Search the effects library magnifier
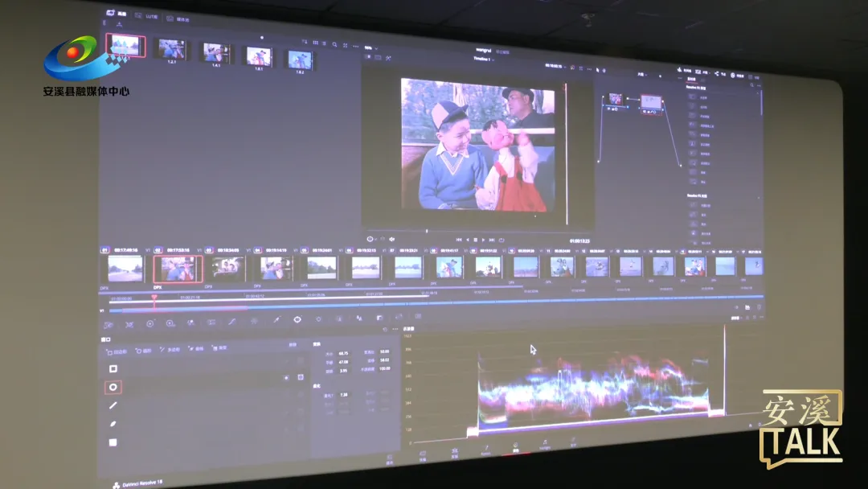This screenshot has height=489, width=868. tap(751, 85)
